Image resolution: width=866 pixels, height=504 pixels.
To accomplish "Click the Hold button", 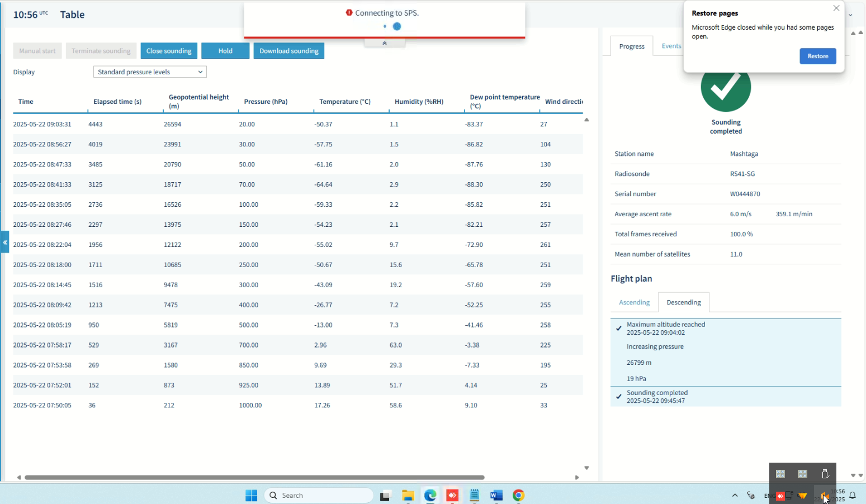I will pyautogui.click(x=225, y=51).
